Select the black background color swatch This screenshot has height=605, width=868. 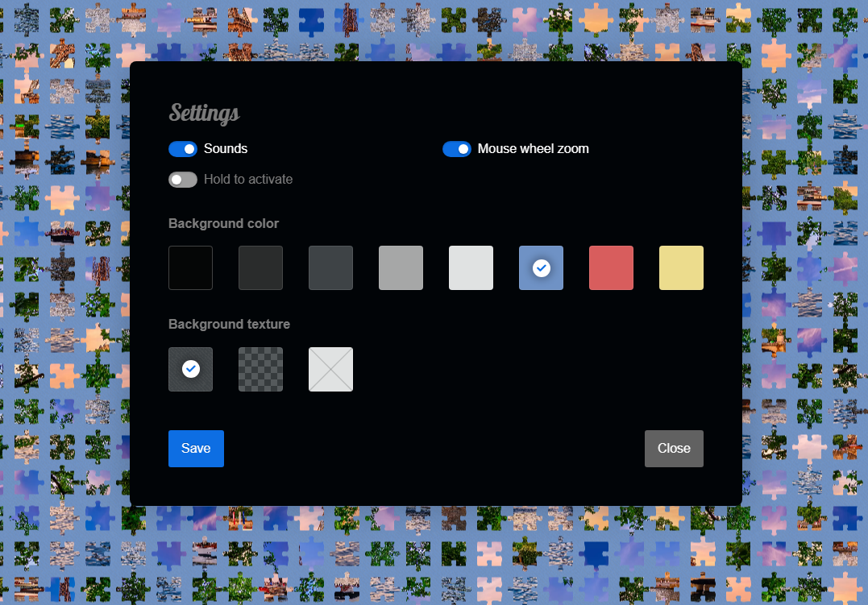(190, 268)
